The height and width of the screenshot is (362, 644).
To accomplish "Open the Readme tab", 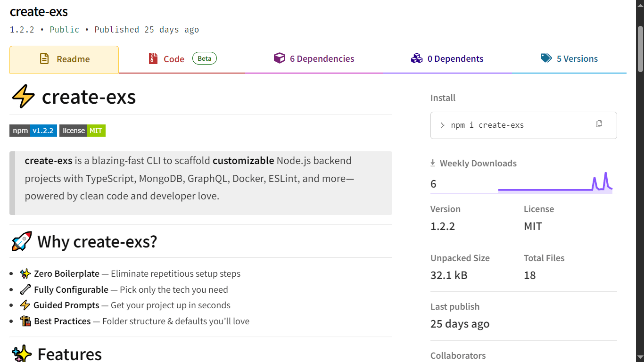I will pos(64,59).
